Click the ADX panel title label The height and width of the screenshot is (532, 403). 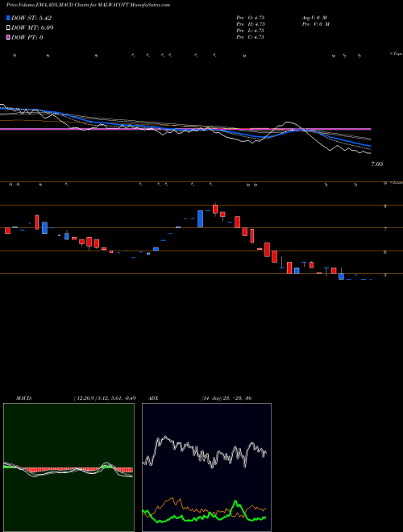pyautogui.click(x=153, y=398)
